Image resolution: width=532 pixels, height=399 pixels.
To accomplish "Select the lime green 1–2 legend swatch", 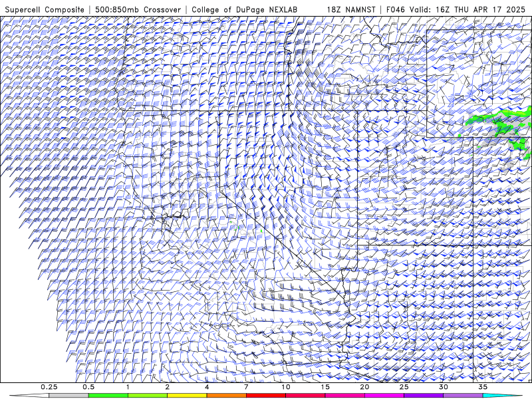I will [148, 396].
